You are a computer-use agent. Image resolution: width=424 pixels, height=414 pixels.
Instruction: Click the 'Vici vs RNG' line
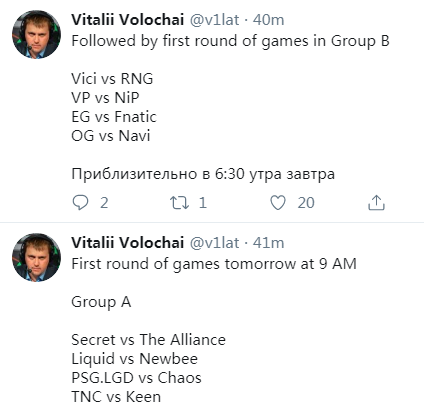[112, 79]
